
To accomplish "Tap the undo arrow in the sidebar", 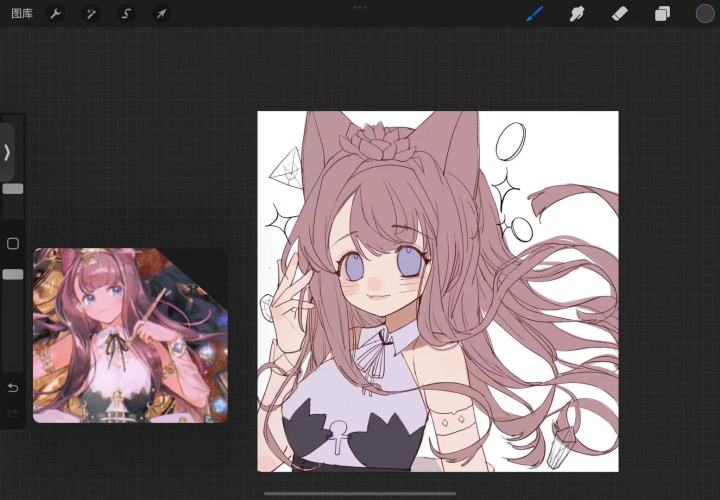I will (x=13, y=388).
